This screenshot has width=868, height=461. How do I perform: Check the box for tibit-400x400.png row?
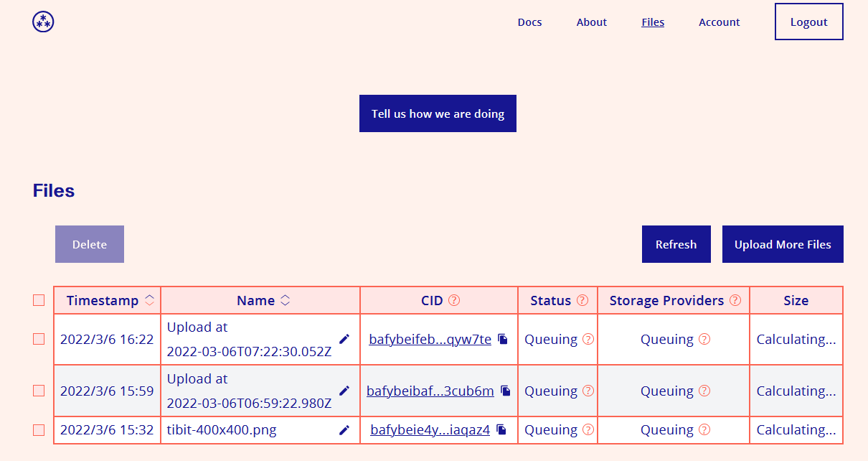click(39, 430)
